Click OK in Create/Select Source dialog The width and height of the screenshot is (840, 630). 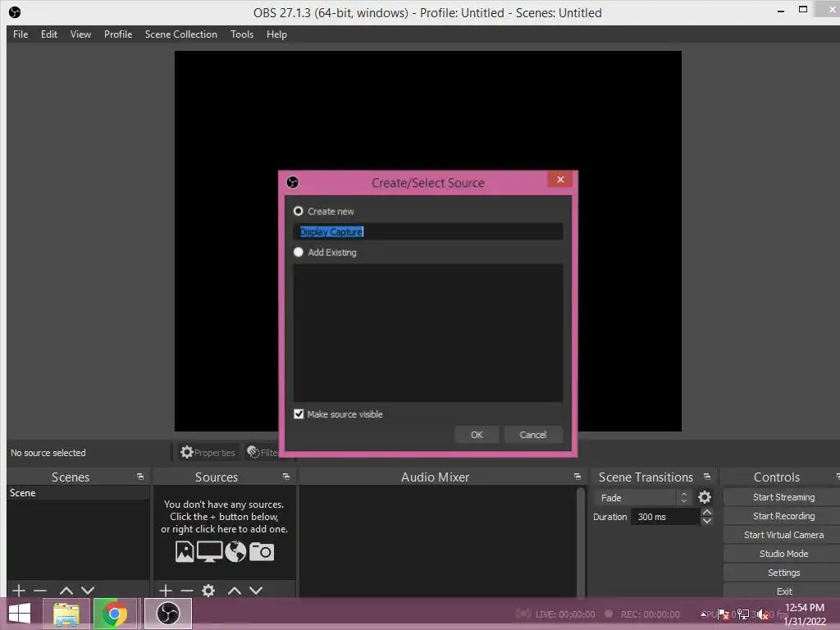pos(477,435)
